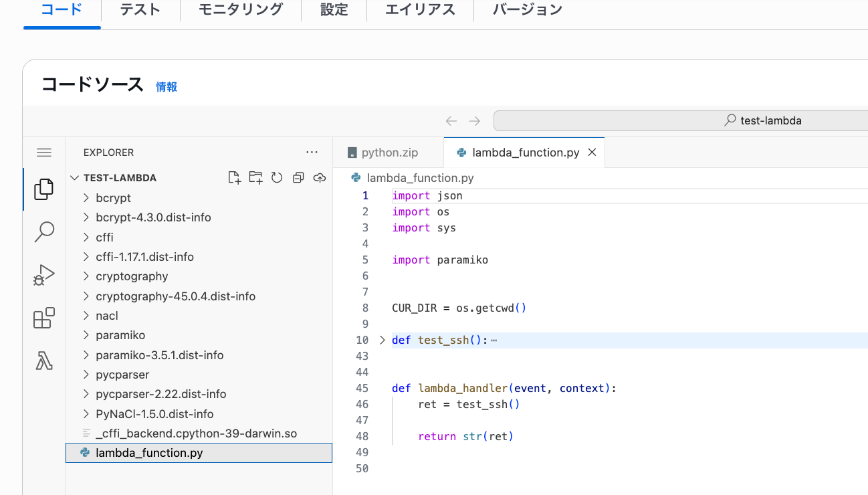Screen dimensions: 868x495
Task: Click the New Folder icon in Explorer
Action: [255, 177]
